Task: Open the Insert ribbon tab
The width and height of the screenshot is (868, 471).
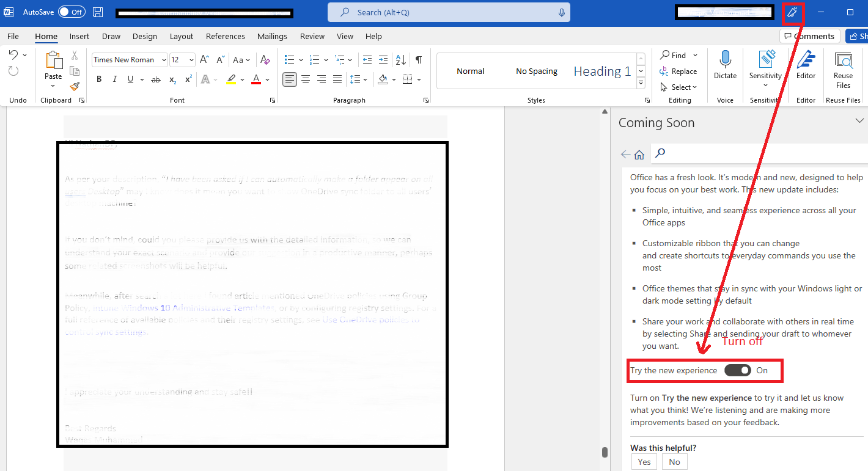Action: (x=79, y=36)
